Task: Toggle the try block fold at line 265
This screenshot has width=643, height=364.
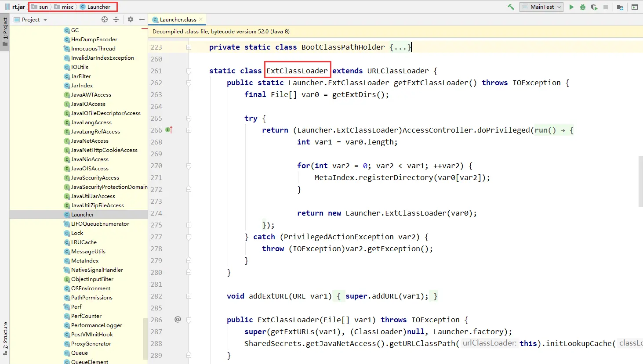Action: 189,118
